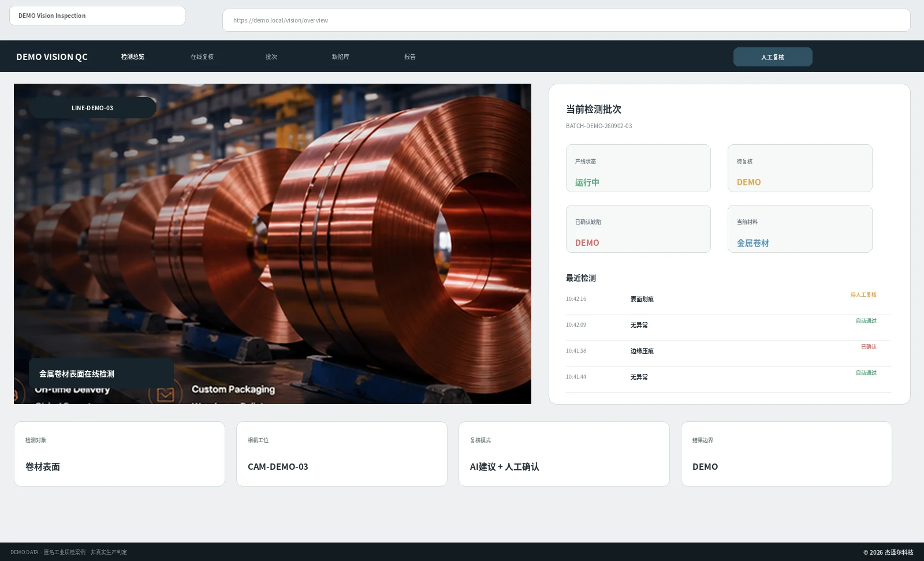
Task: Select the 边缘压痕 detection entry
Action: (x=728, y=354)
